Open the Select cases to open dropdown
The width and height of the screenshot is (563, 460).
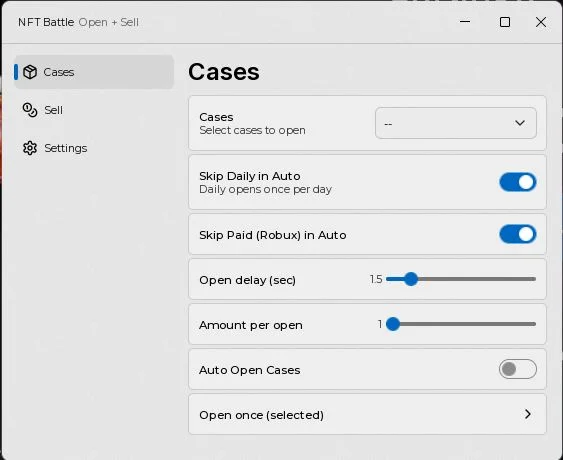[456, 123]
